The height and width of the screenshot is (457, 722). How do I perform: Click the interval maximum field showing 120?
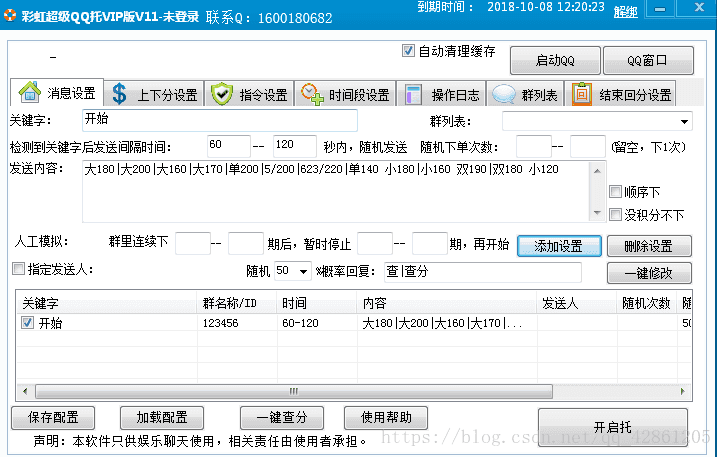pos(295,146)
